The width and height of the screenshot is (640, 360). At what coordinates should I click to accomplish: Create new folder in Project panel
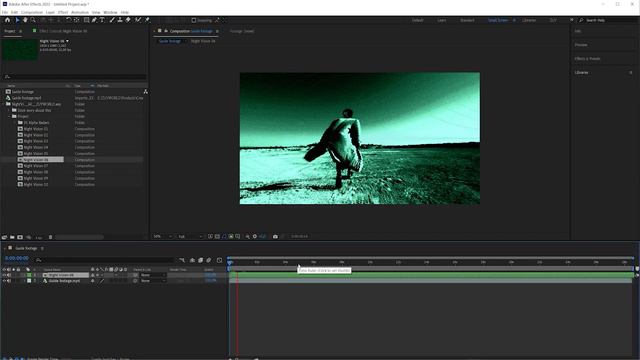coord(12,237)
